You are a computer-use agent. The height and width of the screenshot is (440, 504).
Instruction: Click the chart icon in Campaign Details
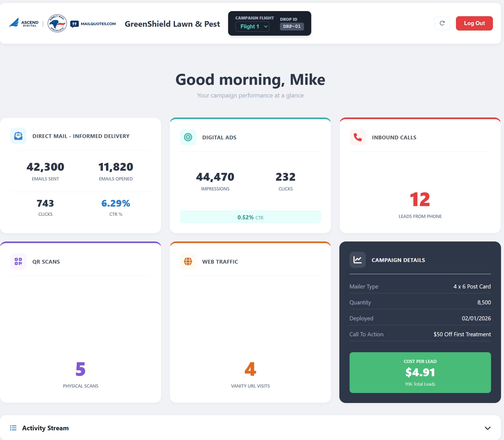[357, 260]
